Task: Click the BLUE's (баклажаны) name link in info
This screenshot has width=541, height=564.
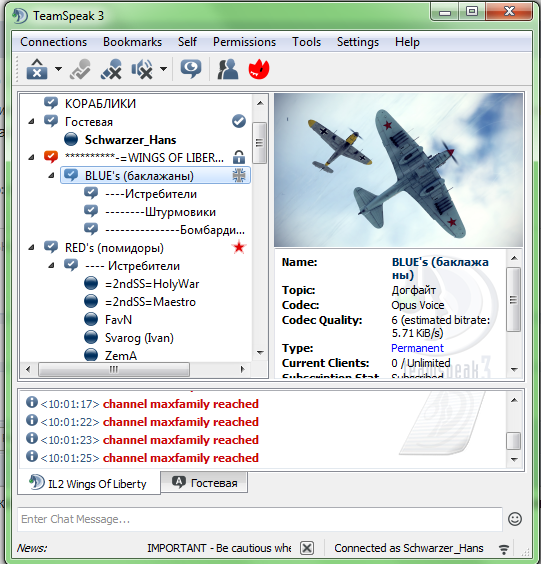Action: click(x=440, y=268)
